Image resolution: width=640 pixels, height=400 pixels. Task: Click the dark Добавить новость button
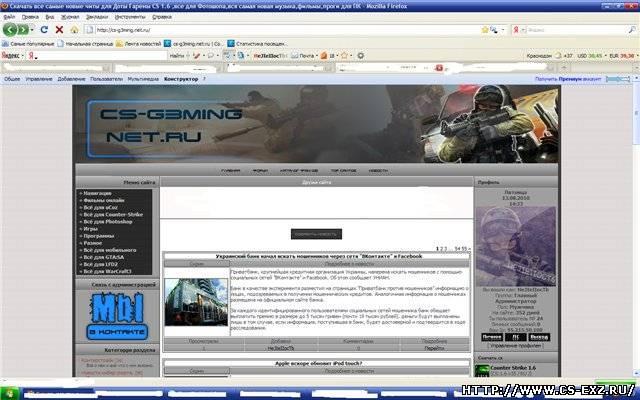pyautogui.click(x=316, y=234)
